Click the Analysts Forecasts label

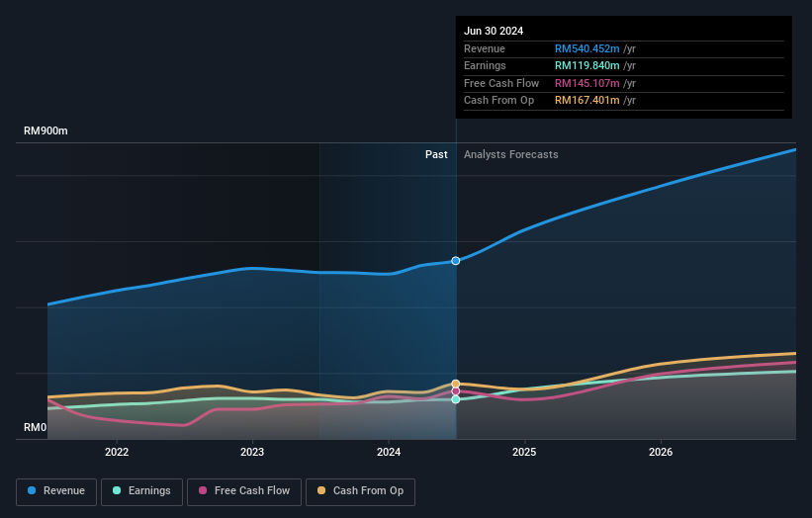pyautogui.click(x=511, y=155)
